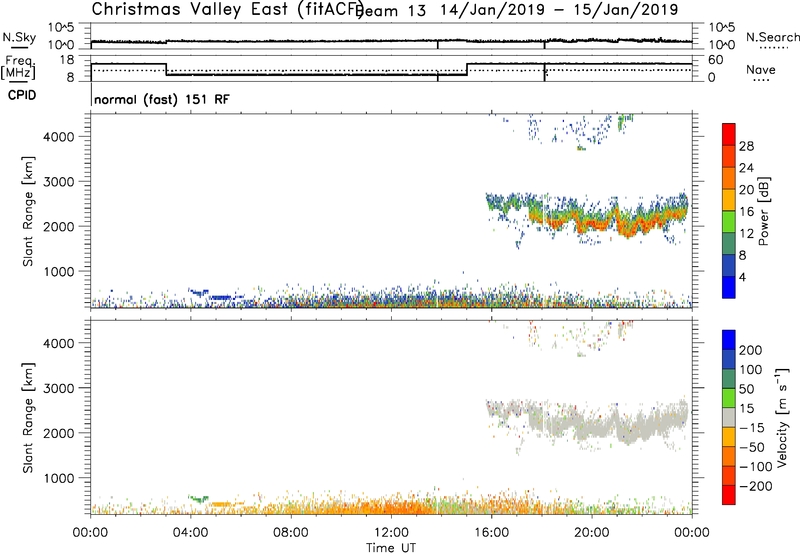Click the '3000' tick on the Power panel
Viewport: 800px width, 554px height.
(x=58, y=182)
